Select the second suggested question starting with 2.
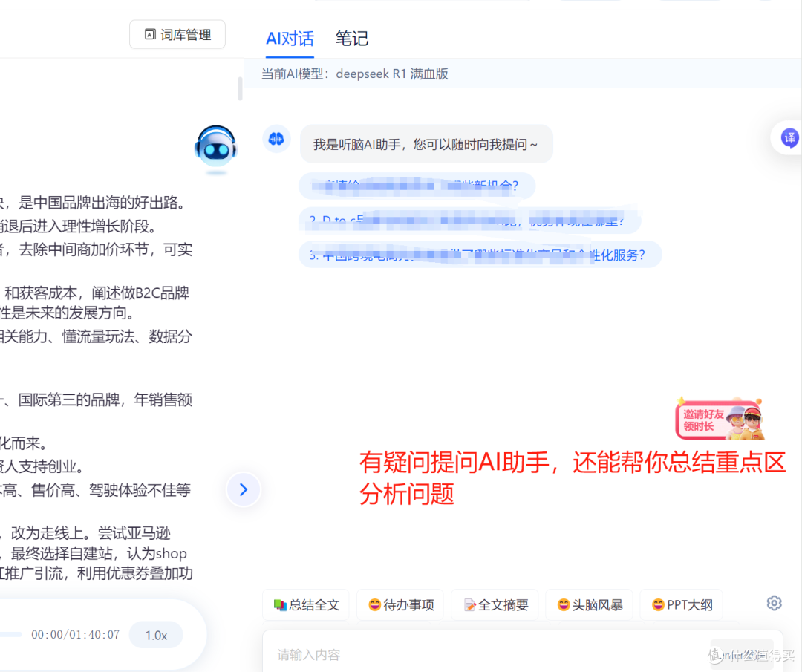The image size is (802, 672). tap(469, 220)
